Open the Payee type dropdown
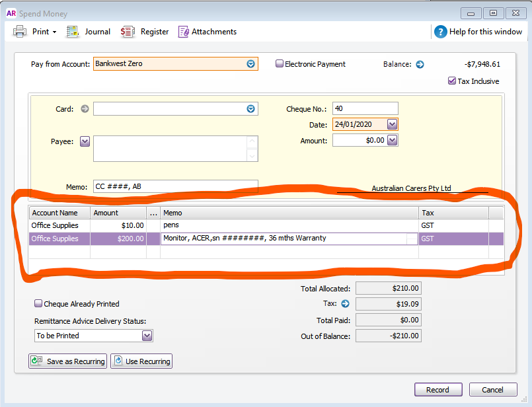Screen dimensions: 532x407 (85, 141)
